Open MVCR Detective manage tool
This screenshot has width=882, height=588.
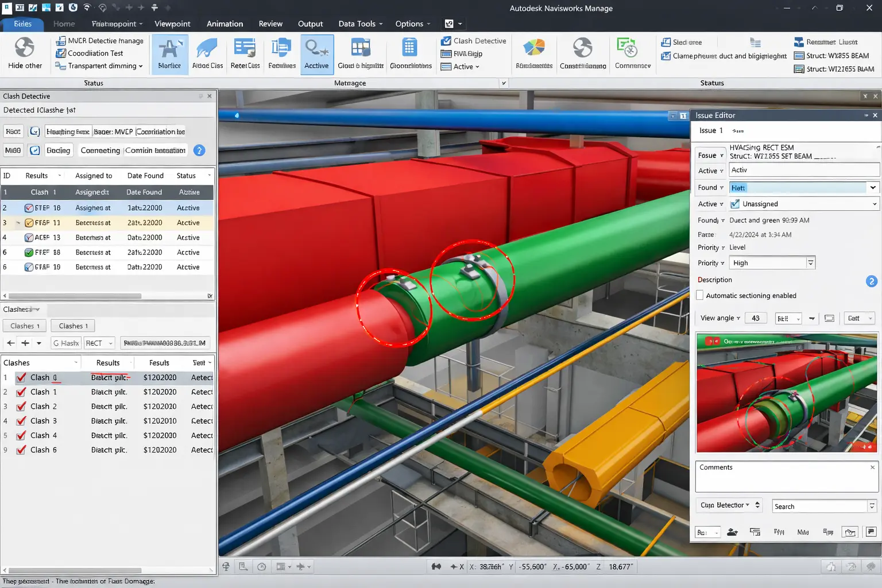tap(99, 40)
